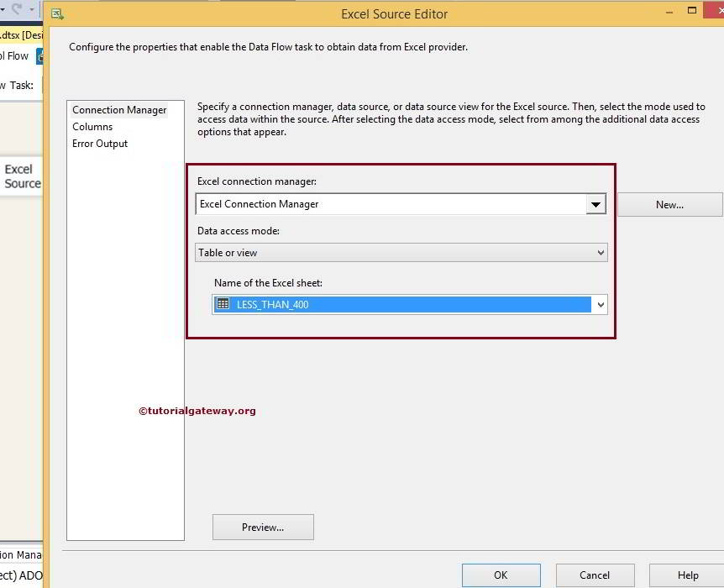Switch to the Error Output page
The height and width of the screenshot is (588, 724).
coord(100,143)
